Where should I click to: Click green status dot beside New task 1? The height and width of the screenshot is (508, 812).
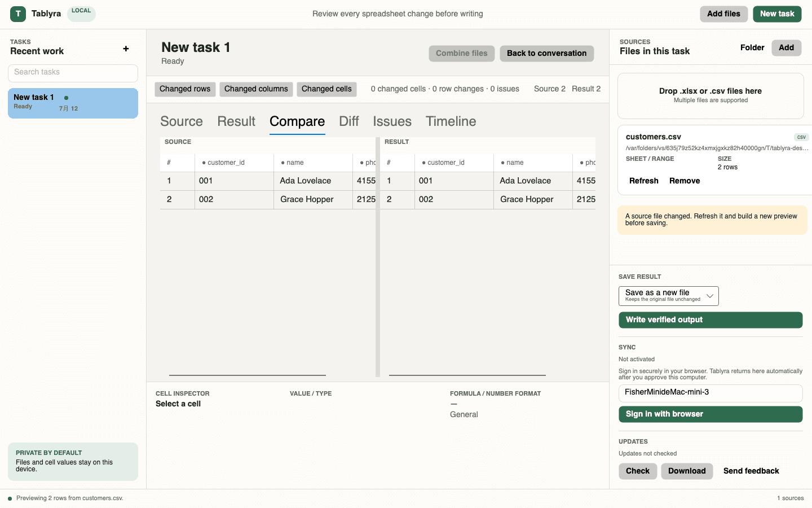point(66,98)
